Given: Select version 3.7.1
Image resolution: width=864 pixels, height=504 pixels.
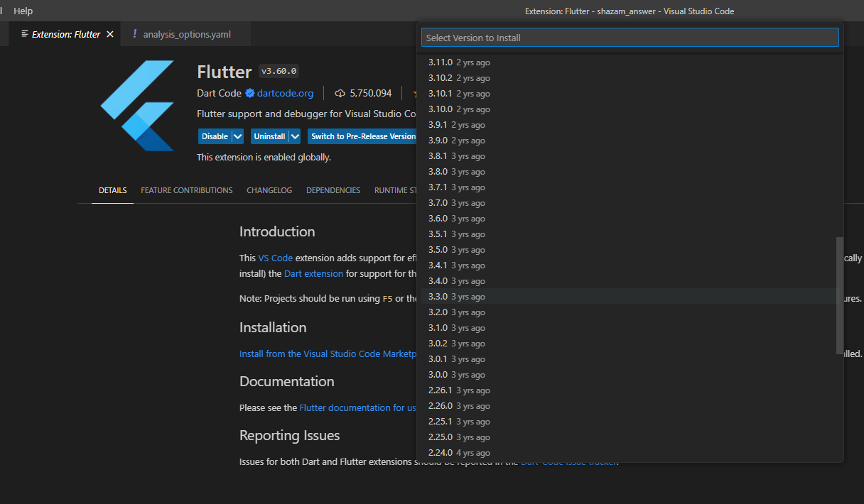Looking at the screenshot, I should (630, 187).
